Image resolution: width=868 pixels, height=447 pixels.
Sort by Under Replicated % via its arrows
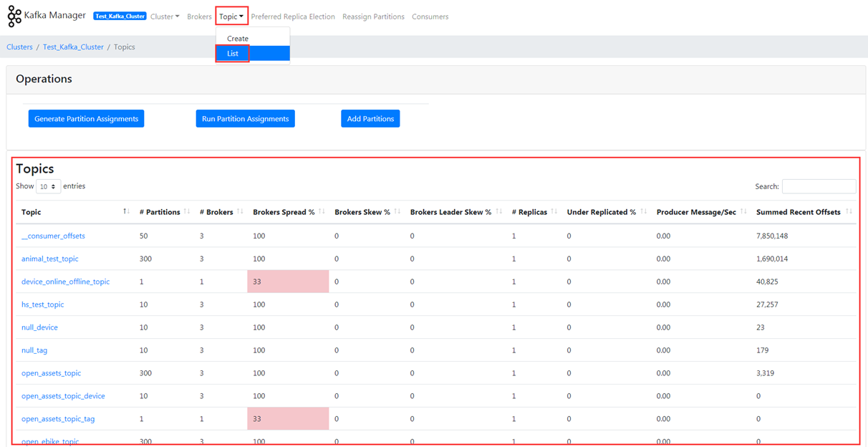click(643, 212)
